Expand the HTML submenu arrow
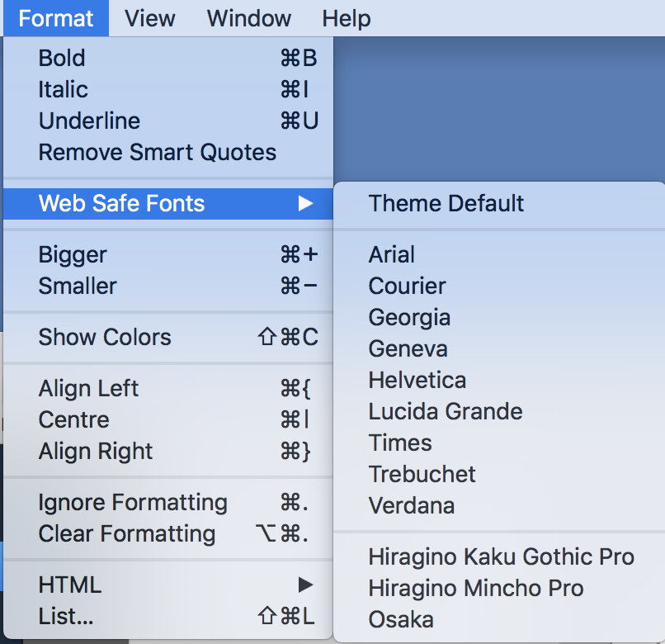The height and width of the screenshot is (644, 665). click(305, 585)
